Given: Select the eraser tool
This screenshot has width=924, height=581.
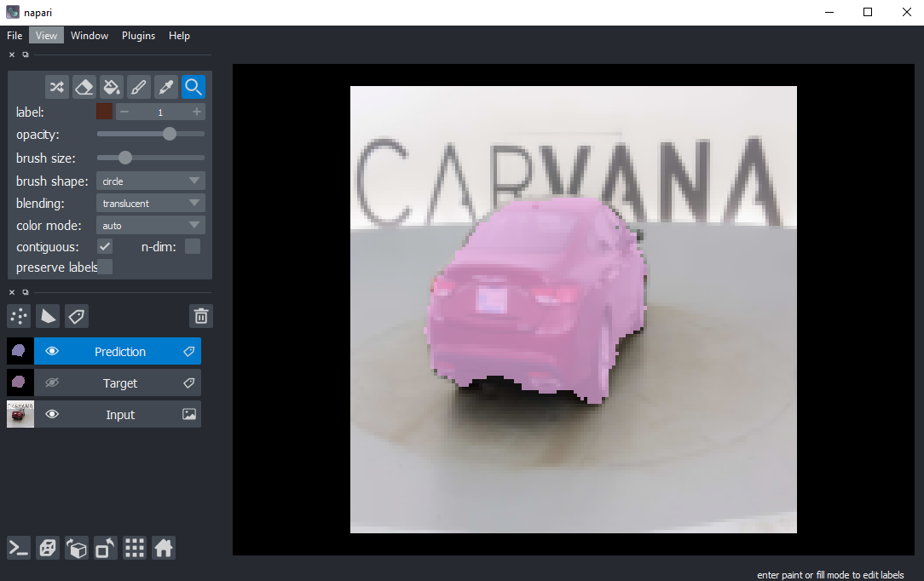Looking at the screenshot, I should click(x=84, y=87).
